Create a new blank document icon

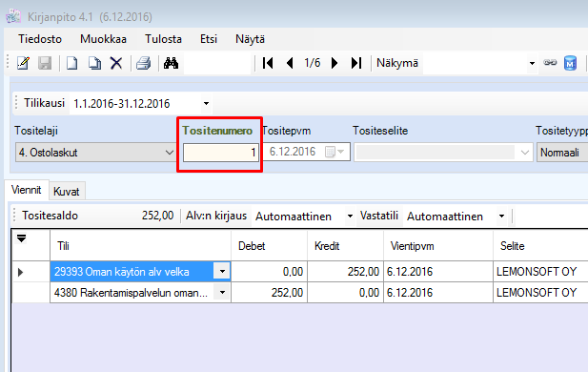pos(71,63)
